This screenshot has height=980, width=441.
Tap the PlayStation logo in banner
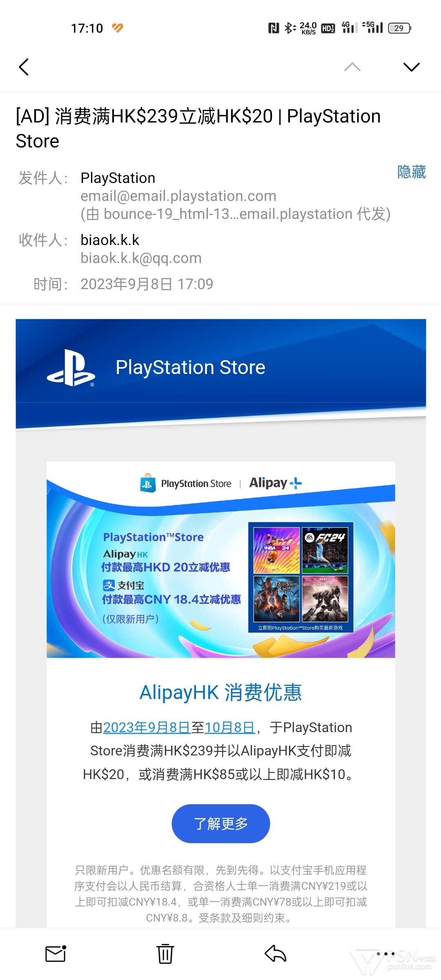tap(71, 367)
